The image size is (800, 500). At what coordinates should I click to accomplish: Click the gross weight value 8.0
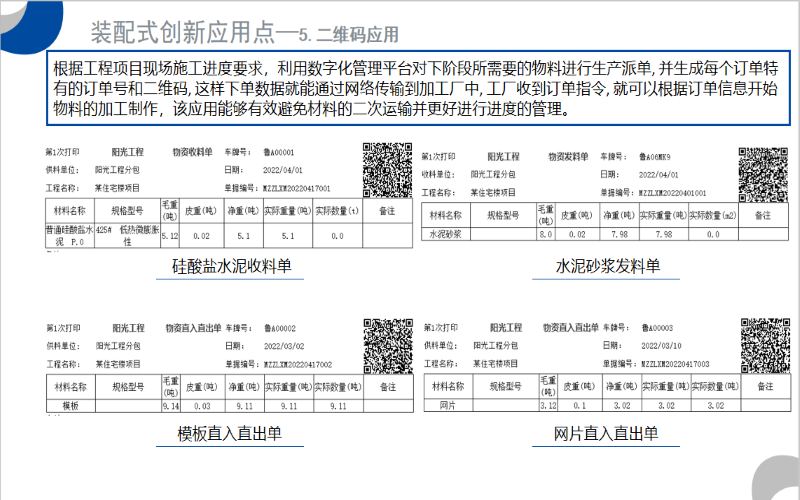[x=545, y=234]
